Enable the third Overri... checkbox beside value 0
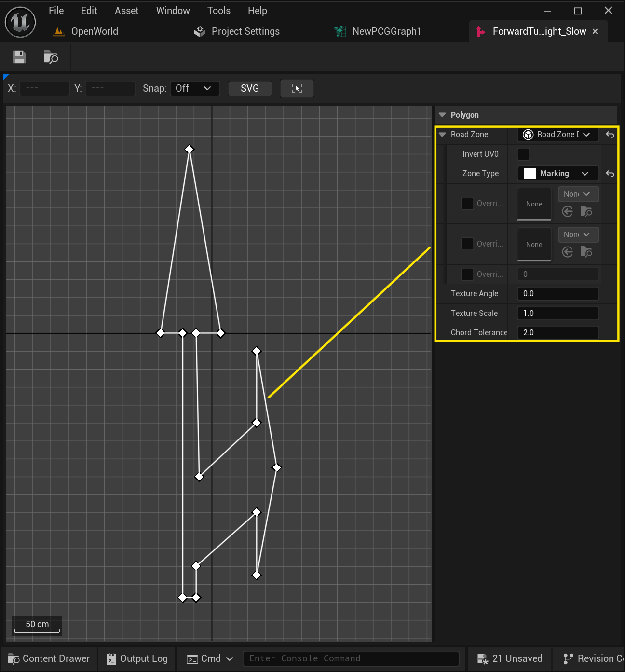625x672 pixels. 467,274
